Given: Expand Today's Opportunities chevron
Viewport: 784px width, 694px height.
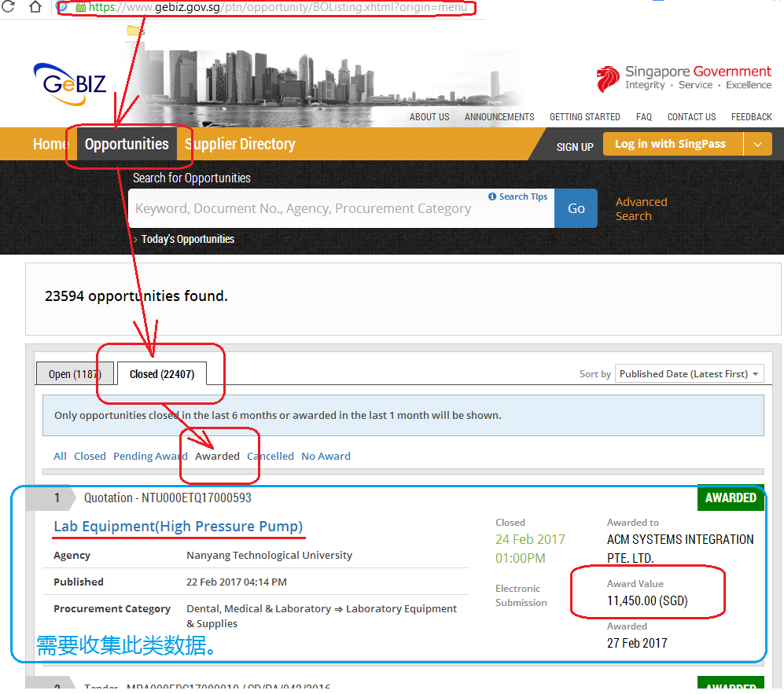Looking at the screenshot, I should 135,239.
